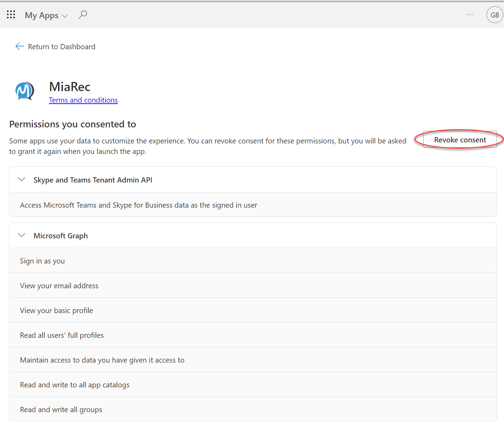Click the MiaRec app title
Viewport: 504px width, 431px height.
point(70,87)
